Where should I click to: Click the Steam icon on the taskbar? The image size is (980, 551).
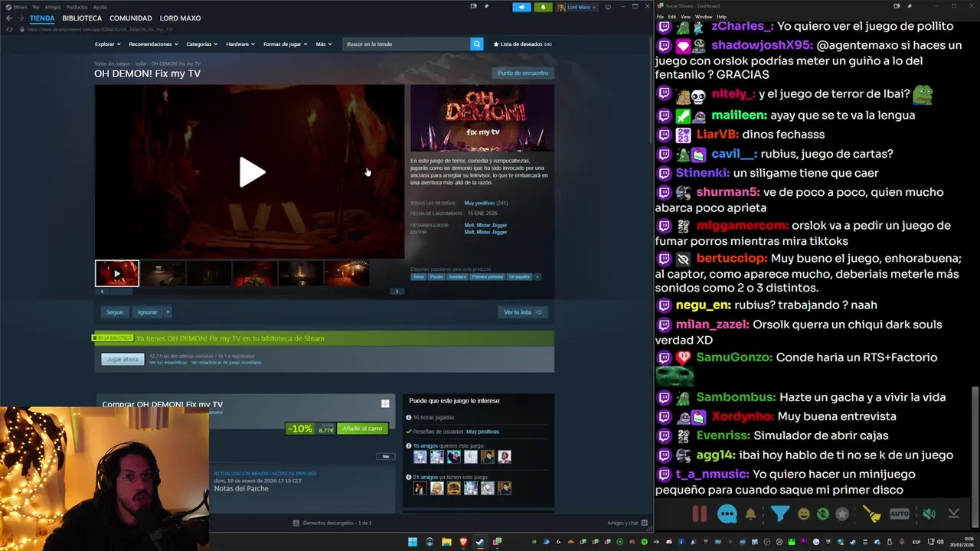pos(480,542)
